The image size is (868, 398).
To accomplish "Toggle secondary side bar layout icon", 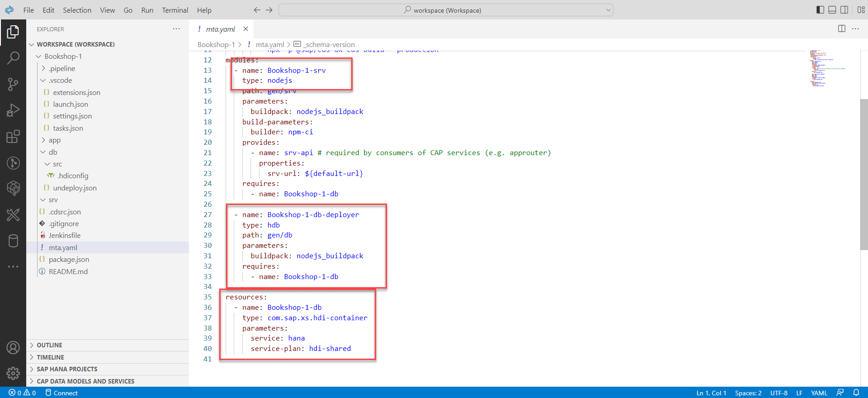I will click(844, 10).
